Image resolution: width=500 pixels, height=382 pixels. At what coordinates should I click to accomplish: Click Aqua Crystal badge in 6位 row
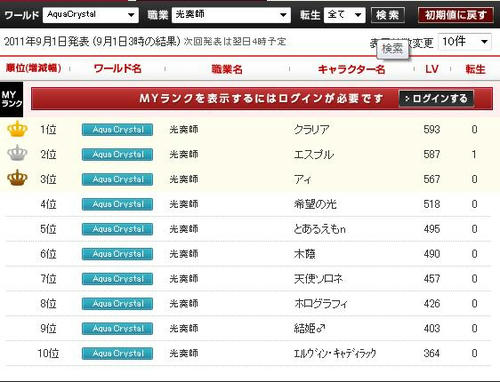click(117, 254)
